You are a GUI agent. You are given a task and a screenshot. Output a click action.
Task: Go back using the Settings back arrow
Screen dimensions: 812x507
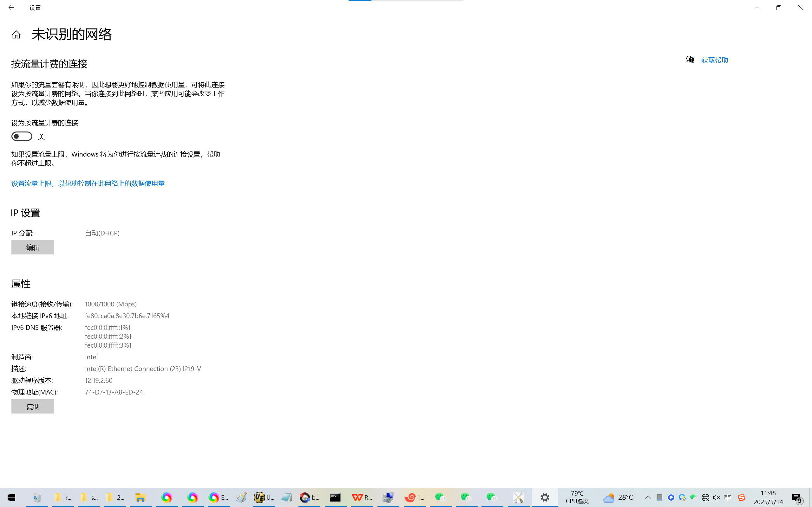[x=11, y=7]
